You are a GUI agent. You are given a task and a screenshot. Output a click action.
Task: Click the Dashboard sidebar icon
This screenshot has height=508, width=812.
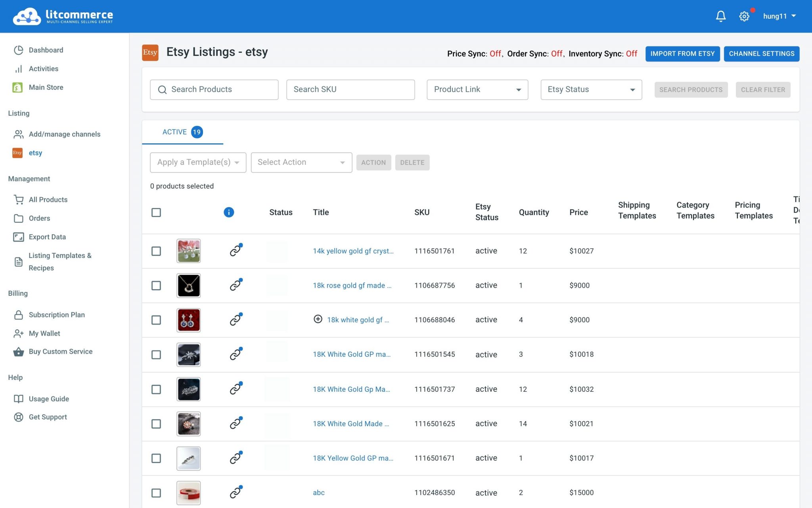point(18,50)
